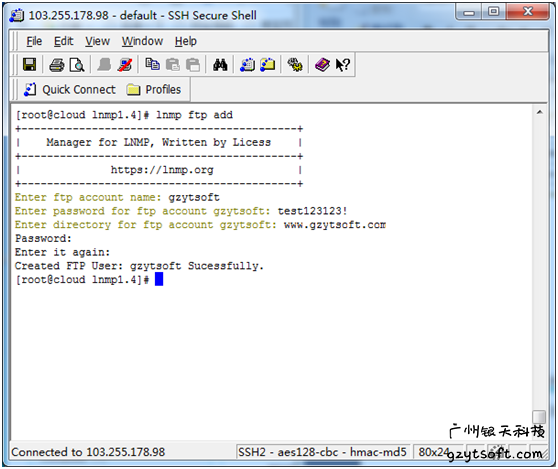Click the Save floppy disk icon
Viewport: 558px width, 469px height.
[30, 65]
